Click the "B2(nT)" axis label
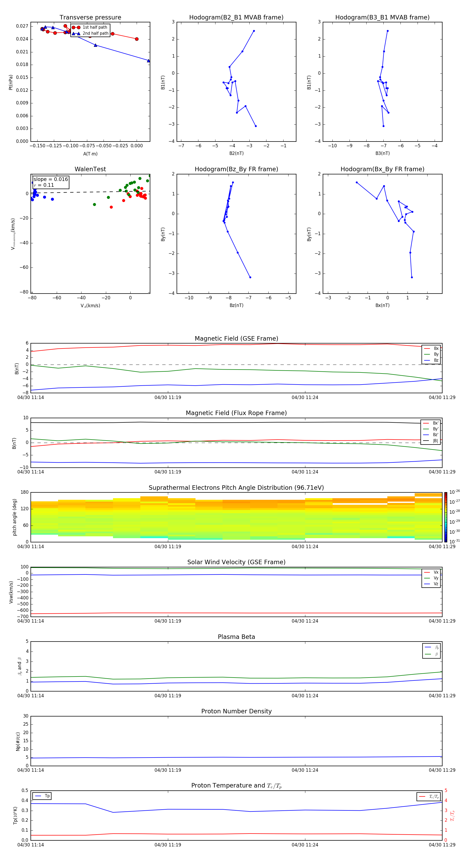 click(x=236, y=153)
